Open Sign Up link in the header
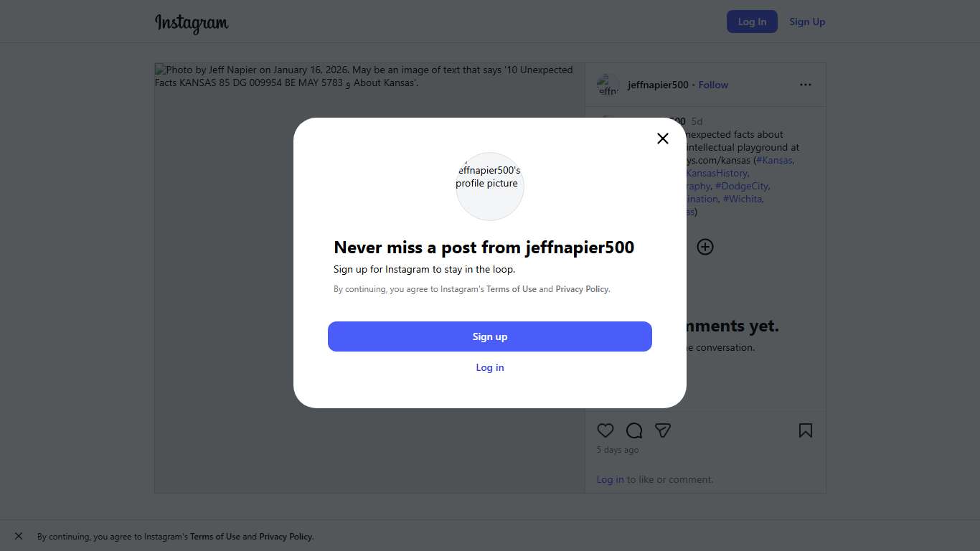 point(807,22)
